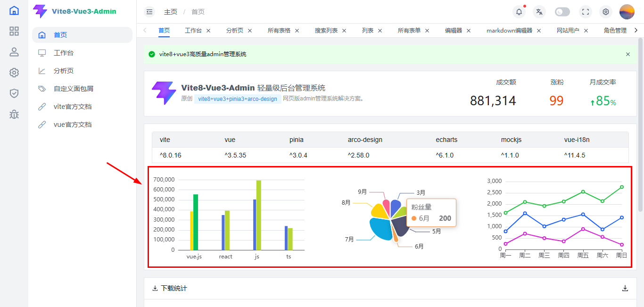Click the 85% 月成交率 value
The width and height of the screenshot is (644, 307).
603,100
